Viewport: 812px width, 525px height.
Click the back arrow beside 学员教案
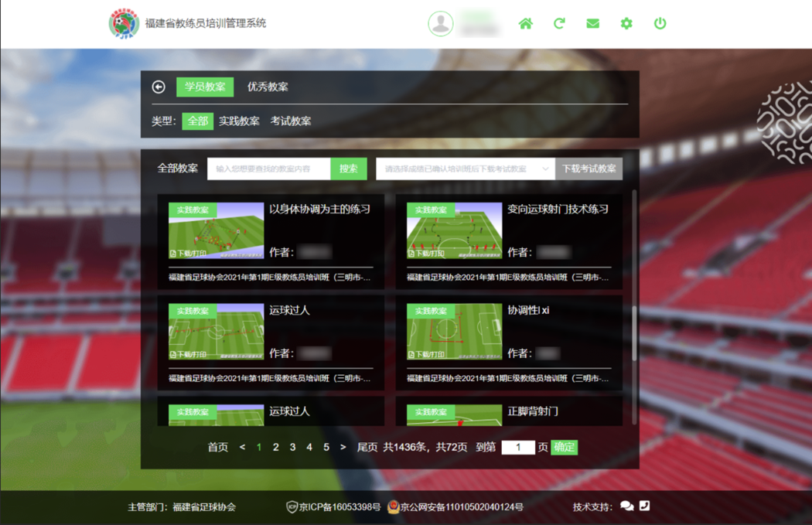159,87
